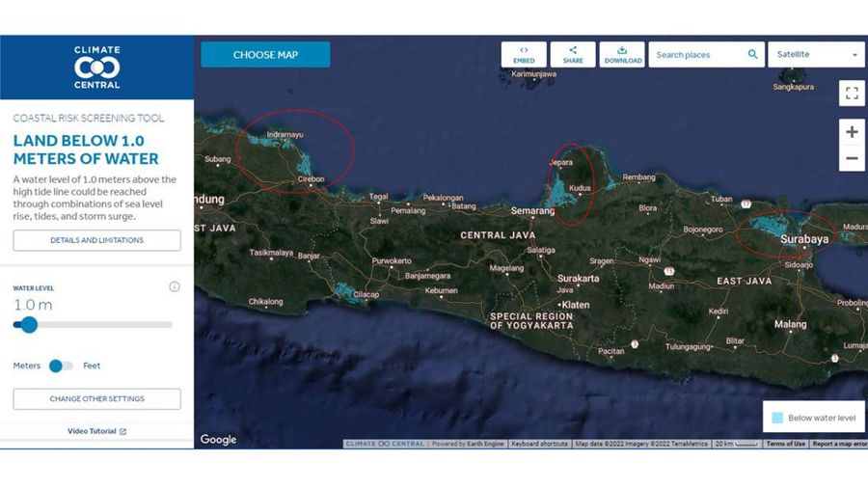Open Details and Limitations
This screenshot has width=868, height=488.
tap(96, 240)
